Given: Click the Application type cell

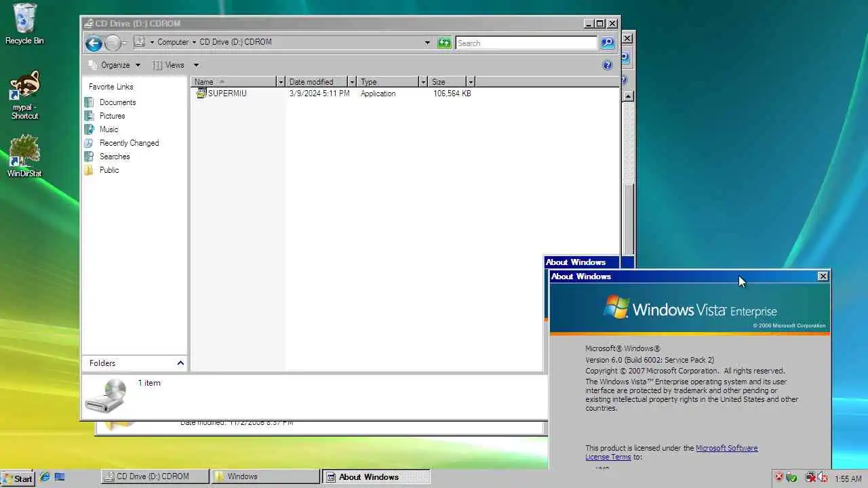Looking at the screenshot, I should tap(378, 94).
